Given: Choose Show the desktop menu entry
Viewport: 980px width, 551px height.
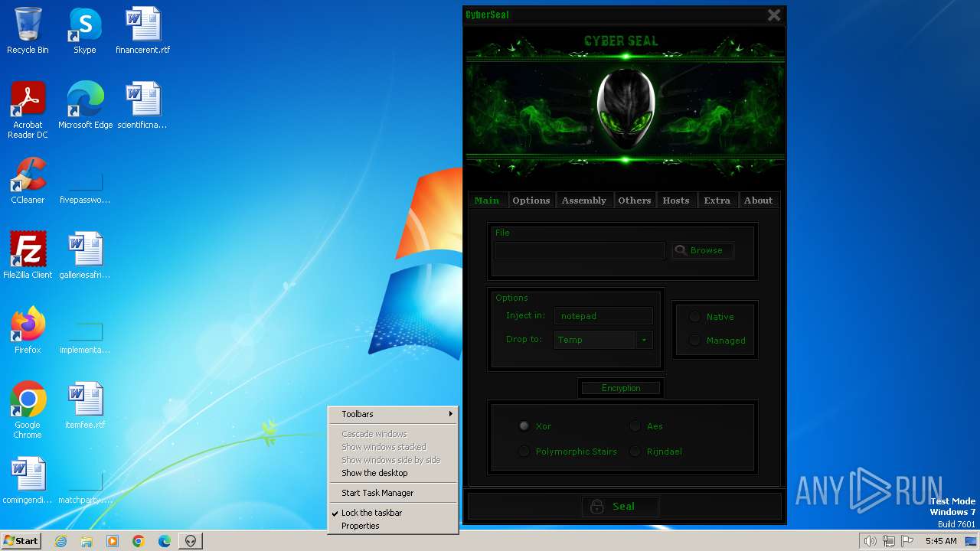Looking at the screenshot, I should tap(393, 473).
